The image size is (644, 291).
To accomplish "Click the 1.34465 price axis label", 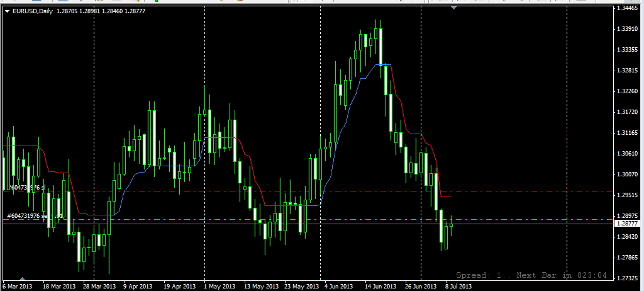I will coord(628,8).
